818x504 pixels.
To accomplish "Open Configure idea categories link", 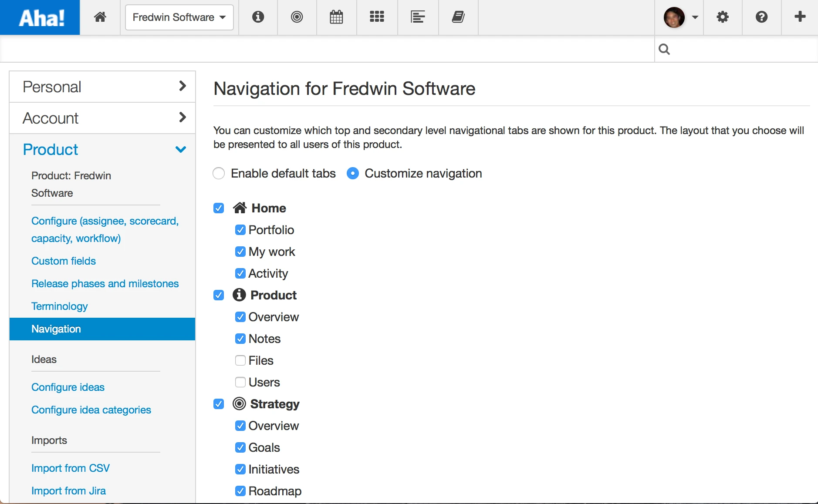I will click(x=91, y=410).
